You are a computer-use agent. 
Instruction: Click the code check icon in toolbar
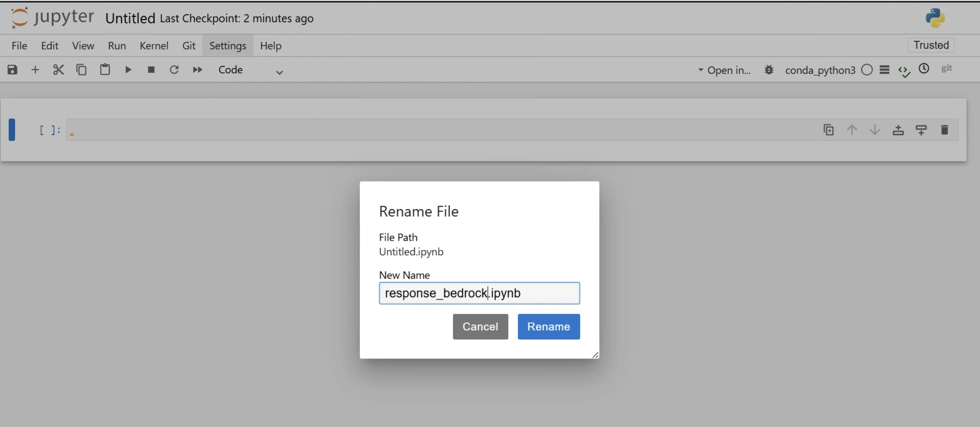[904, 71]
